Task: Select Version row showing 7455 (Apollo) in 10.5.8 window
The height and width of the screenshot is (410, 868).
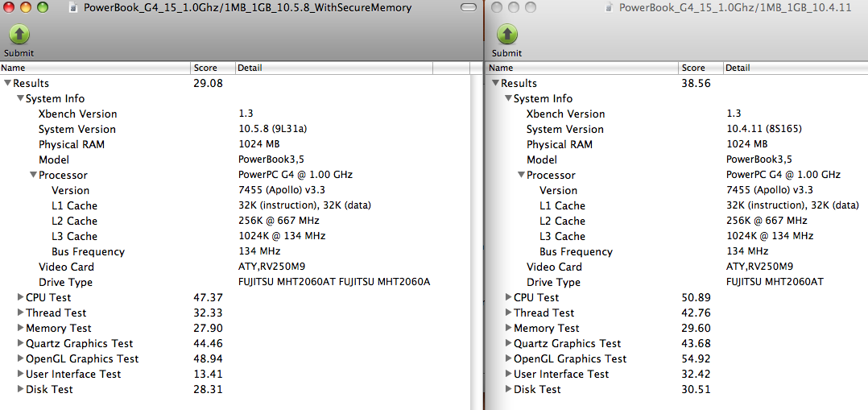Action: pos(235,191)
